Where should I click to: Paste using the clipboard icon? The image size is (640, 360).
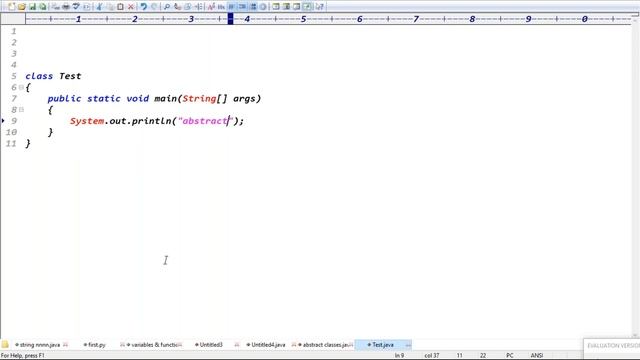(x=120, y=7)
